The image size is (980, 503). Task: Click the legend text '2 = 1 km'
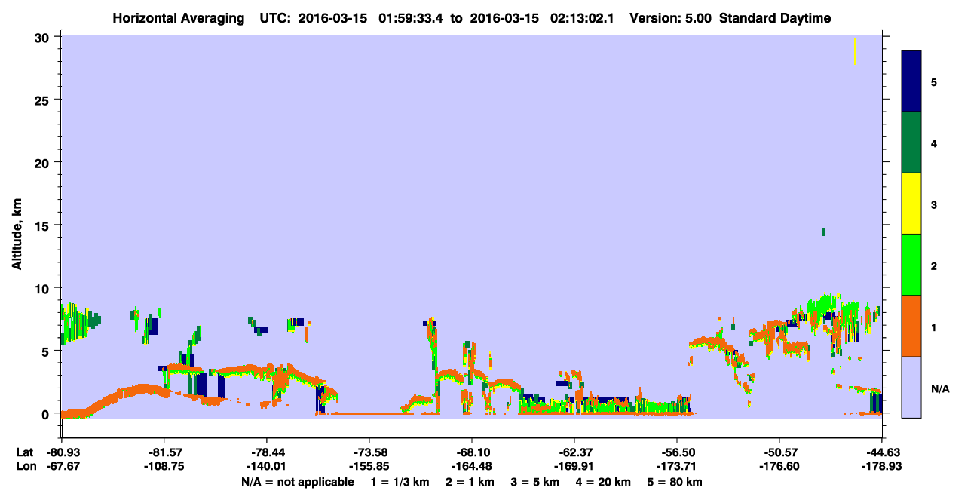(x=470, y=482)
